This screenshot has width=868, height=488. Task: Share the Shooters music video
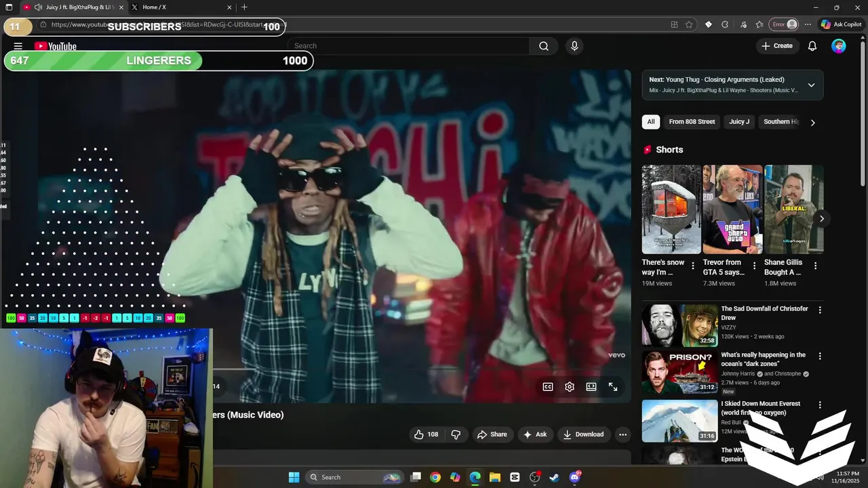(x=492, y=434)
